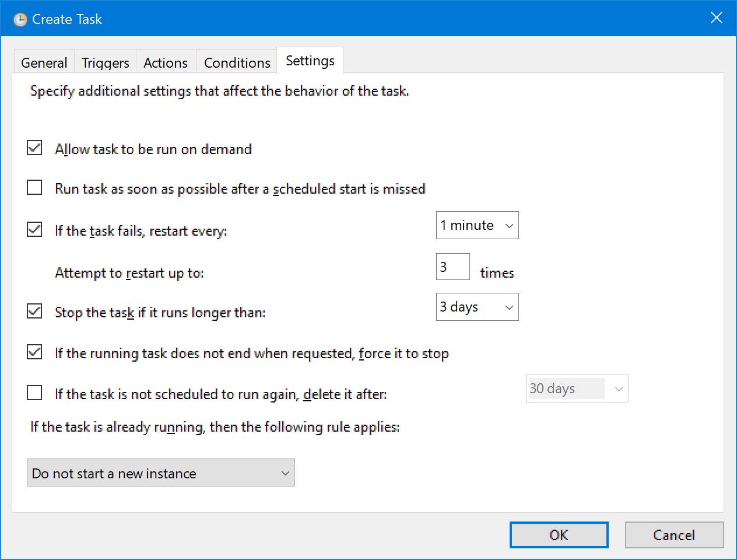Toggle the restart-if-task-fails checkbox
Image resolution: width=737 pixels, height=560 pixels.
(x=35, y=230)
